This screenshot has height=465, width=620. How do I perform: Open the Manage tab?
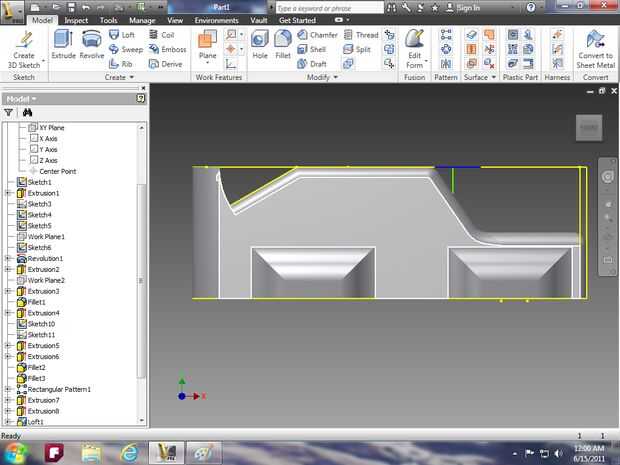(x=142, y=20)
